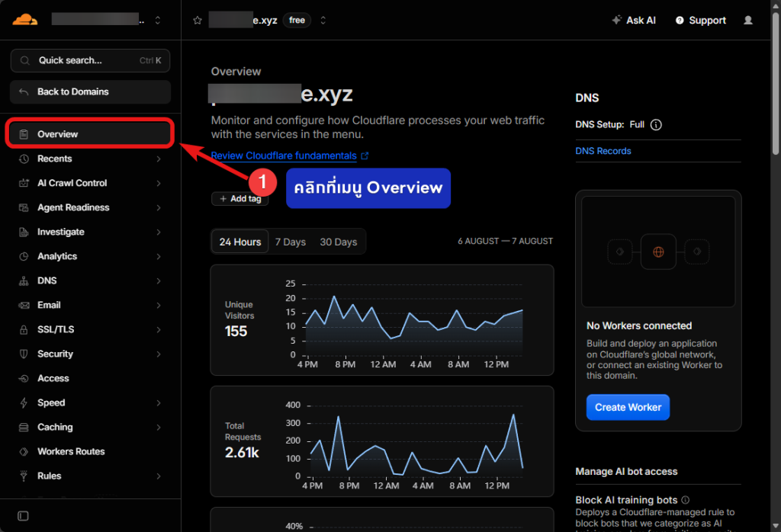This screenshot has height=532, width=781.
Task: Click the back arrow icon
Action: [24, 91]
